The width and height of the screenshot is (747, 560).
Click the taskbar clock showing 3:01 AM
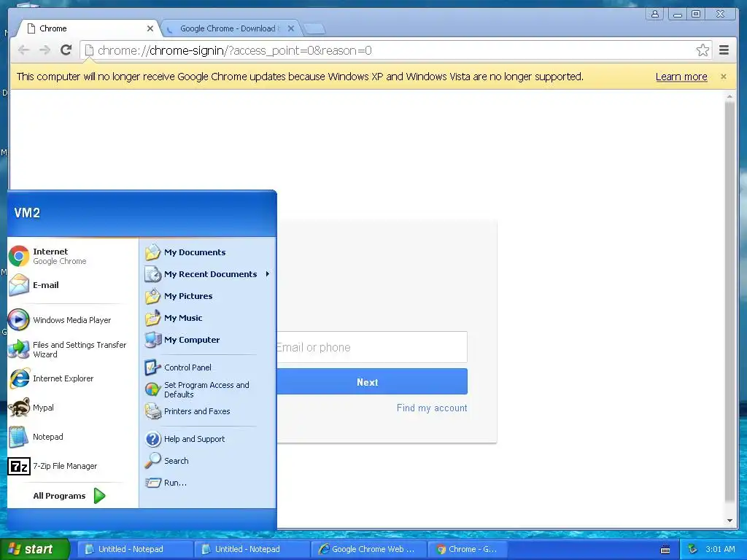[720, 549]
